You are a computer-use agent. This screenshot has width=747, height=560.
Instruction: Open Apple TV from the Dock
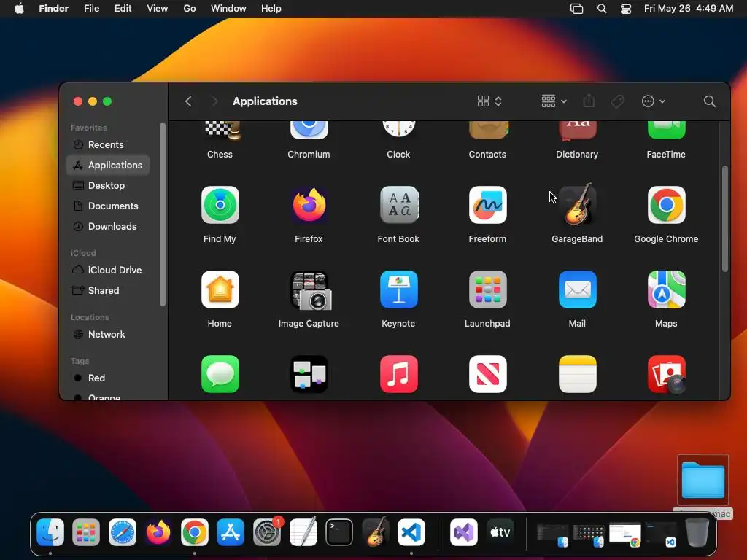coord(500,532)
